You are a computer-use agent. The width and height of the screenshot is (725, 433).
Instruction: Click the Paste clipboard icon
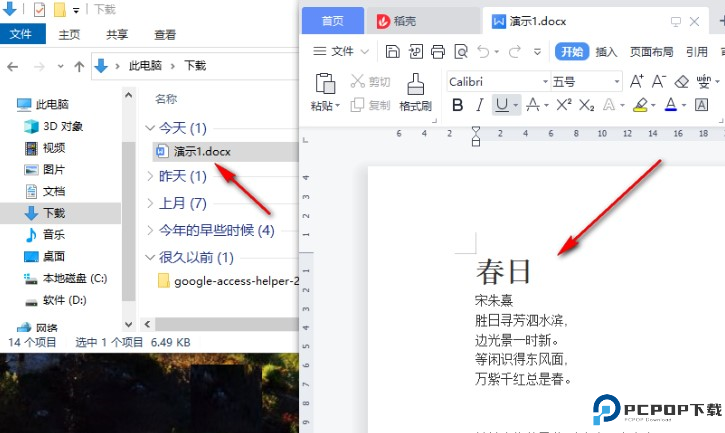pyautogui.click(x=325, y=84)
